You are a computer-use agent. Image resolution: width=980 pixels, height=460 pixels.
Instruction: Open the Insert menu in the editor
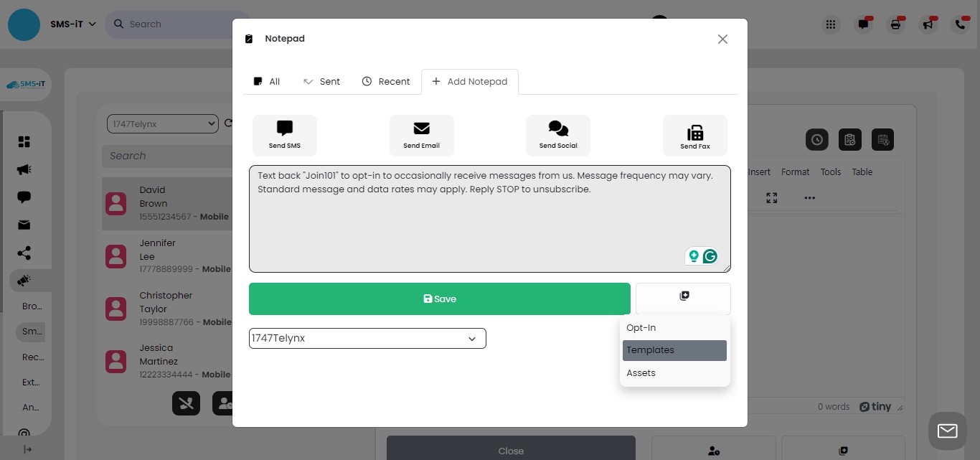click(760, 172)
